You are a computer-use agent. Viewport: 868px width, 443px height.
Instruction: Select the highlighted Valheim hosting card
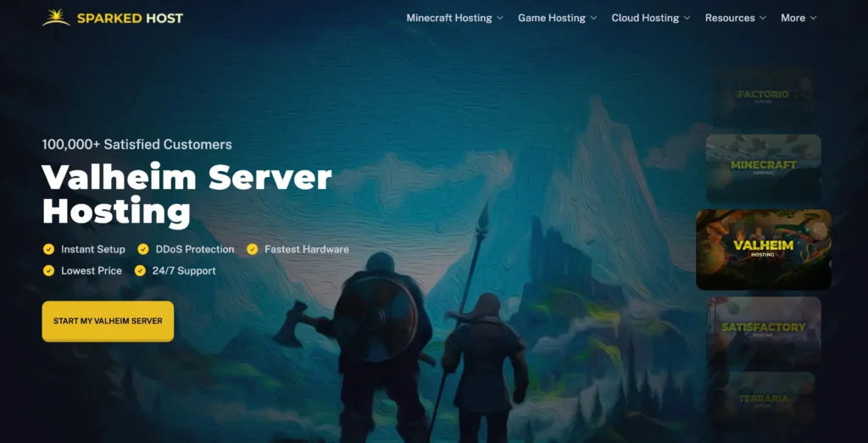763,249
